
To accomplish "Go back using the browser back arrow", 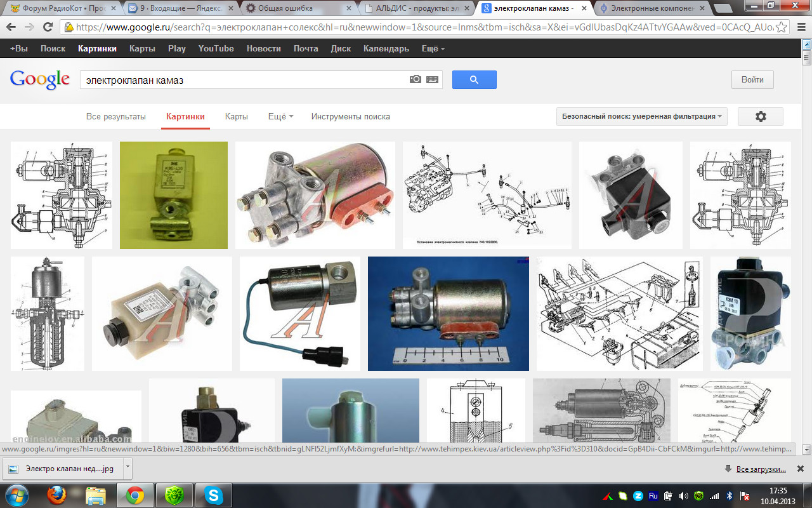I will tap(11, 27).
